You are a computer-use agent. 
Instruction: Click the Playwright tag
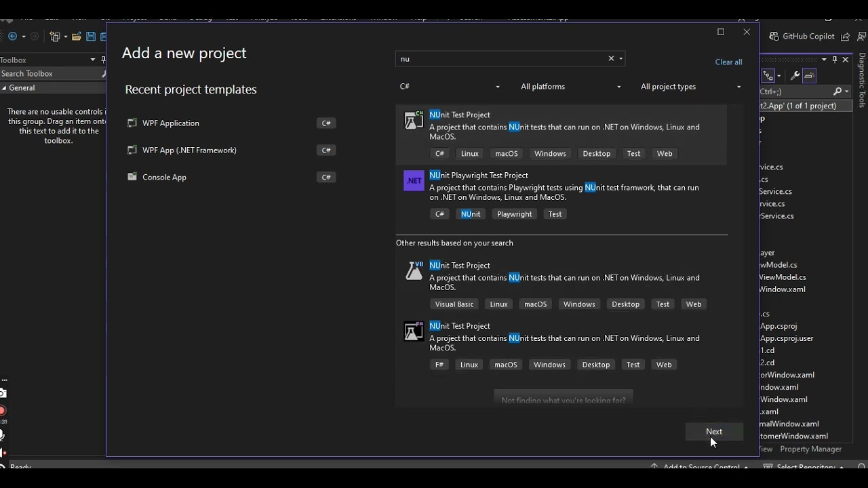[514, 214]
